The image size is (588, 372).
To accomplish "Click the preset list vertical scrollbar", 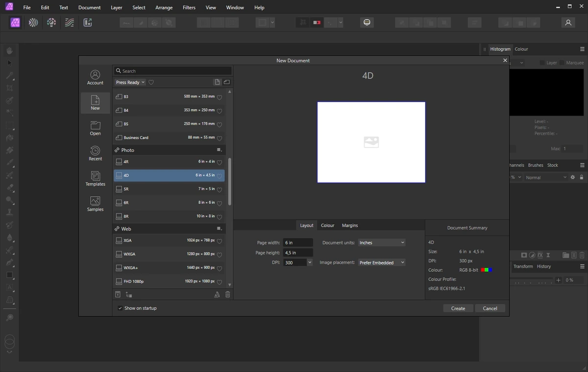I will pyautogui.click(x=230, y=182).
